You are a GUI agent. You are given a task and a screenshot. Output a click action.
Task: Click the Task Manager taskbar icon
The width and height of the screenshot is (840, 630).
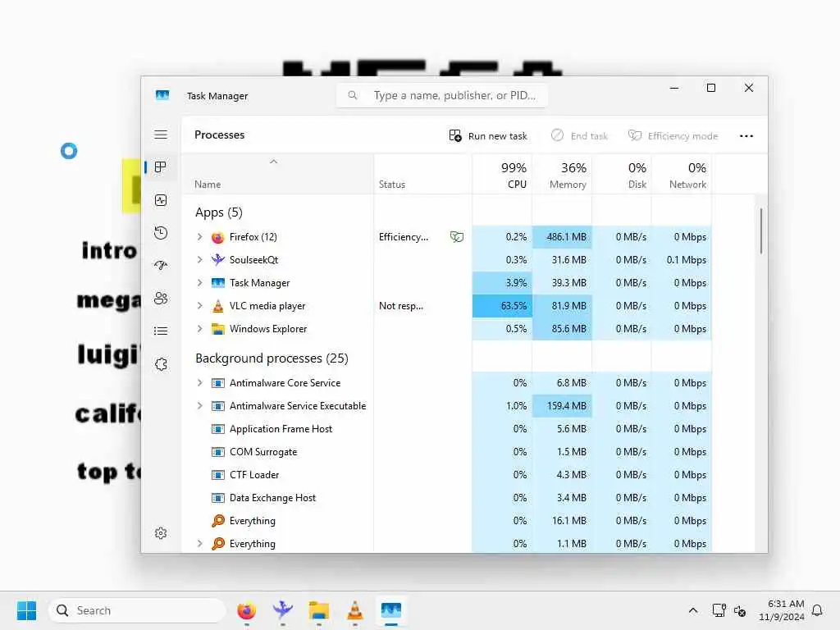coord(391,610)
